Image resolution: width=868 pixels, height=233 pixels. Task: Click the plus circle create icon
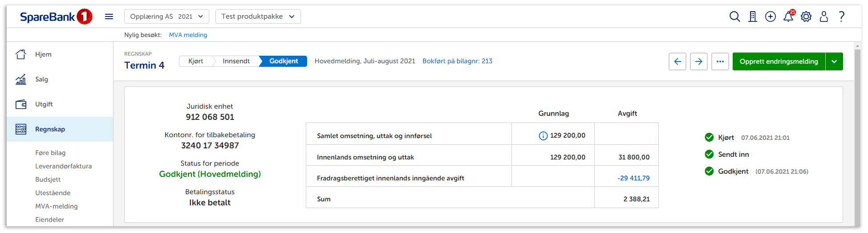771,17
